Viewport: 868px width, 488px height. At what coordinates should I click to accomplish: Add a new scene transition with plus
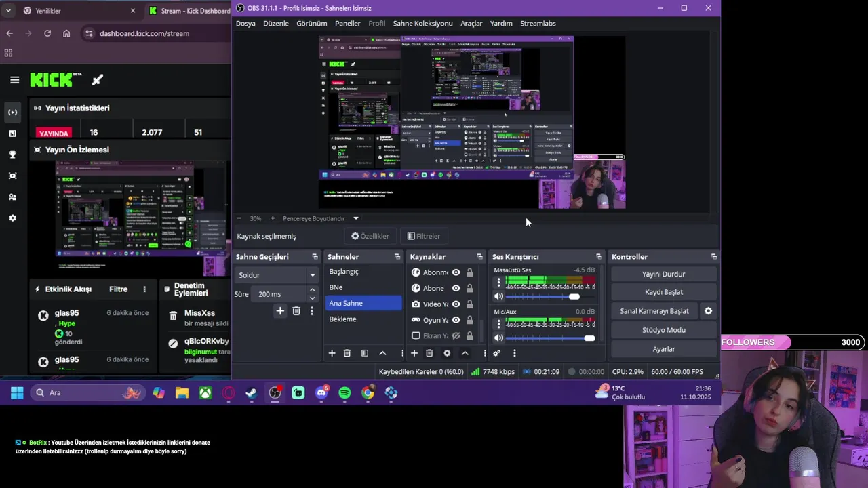280,311
